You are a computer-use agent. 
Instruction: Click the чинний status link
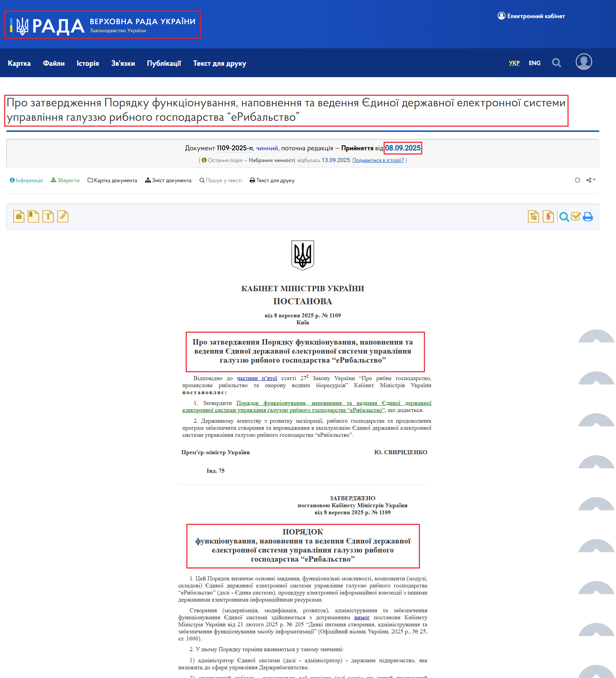pos(267,148)
